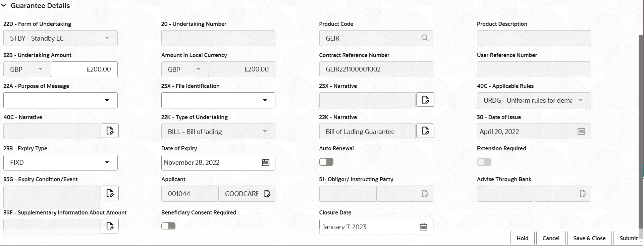Click the 51- Obligor/Instructing Party ID field
This screenshot has width=644, height=246.
coord(348,194)
